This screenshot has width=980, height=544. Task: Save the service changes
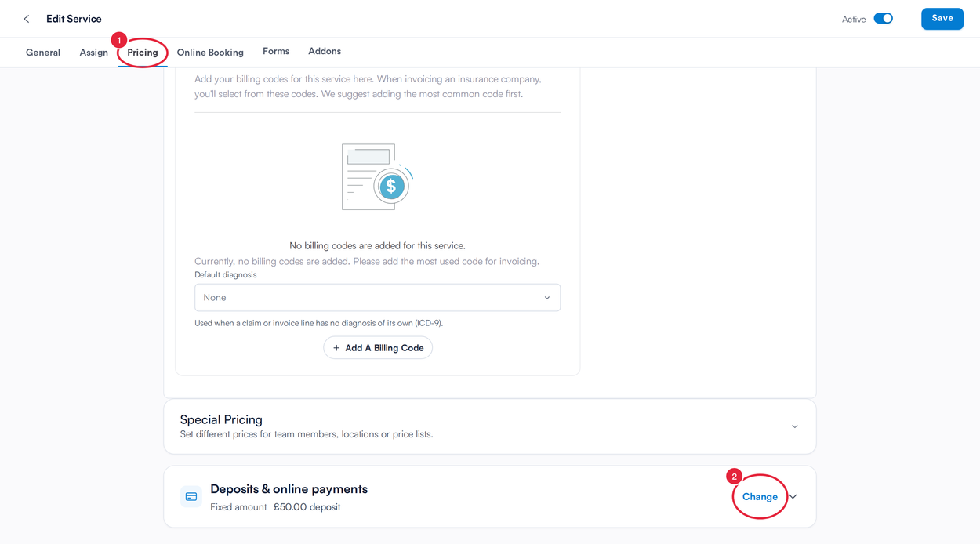tap(942, 19)
